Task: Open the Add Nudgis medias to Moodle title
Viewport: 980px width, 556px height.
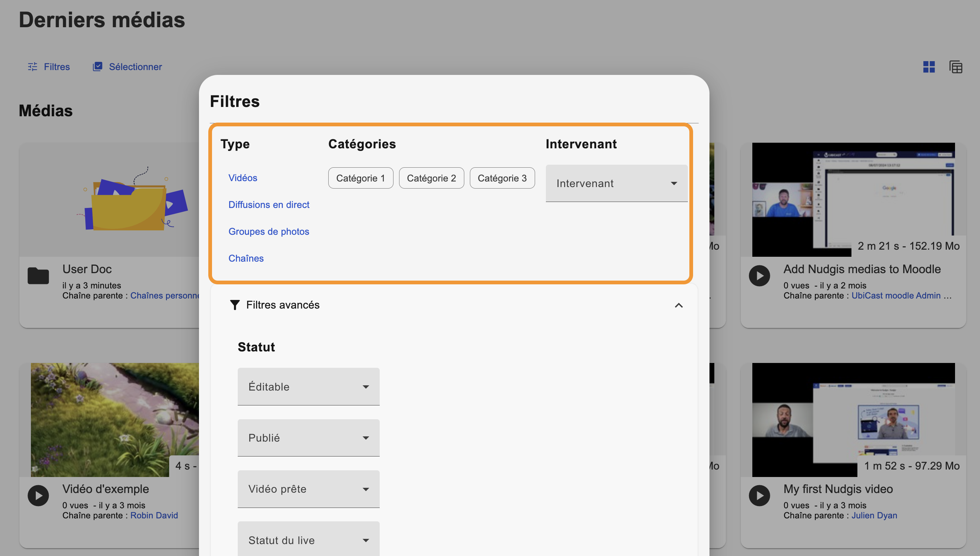Action: point(862,269)
